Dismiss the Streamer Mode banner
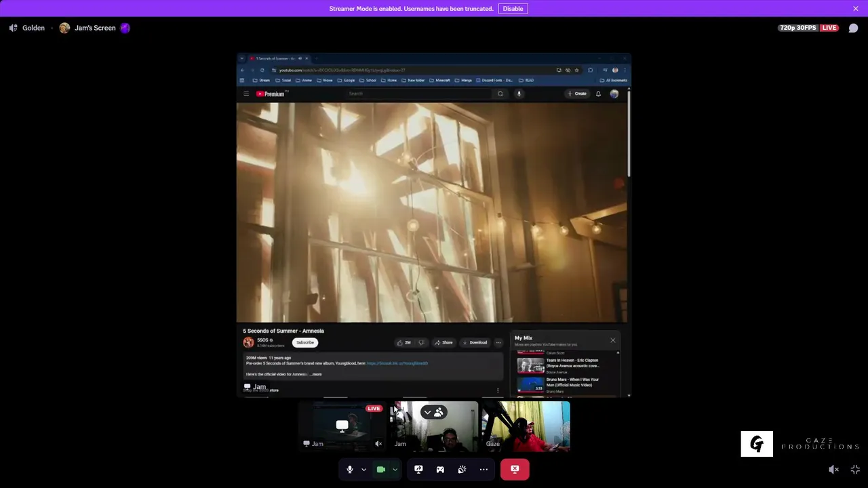 click(x=856, y=9)
